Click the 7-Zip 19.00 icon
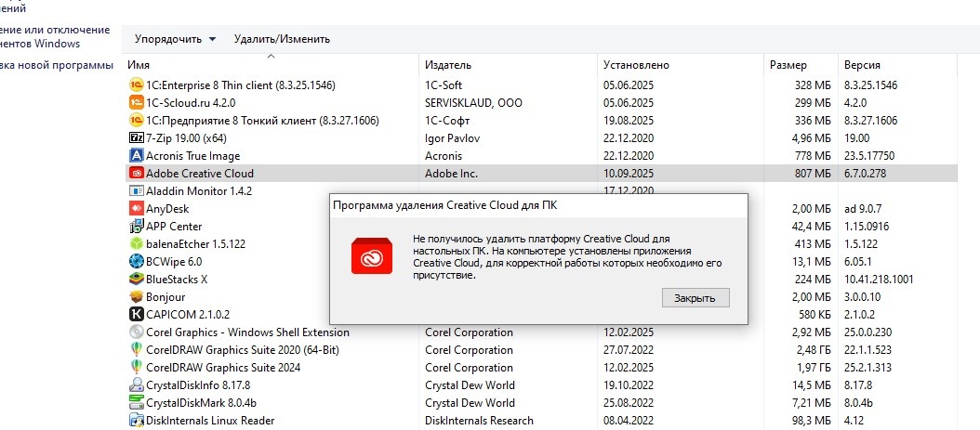 (137, 138)
